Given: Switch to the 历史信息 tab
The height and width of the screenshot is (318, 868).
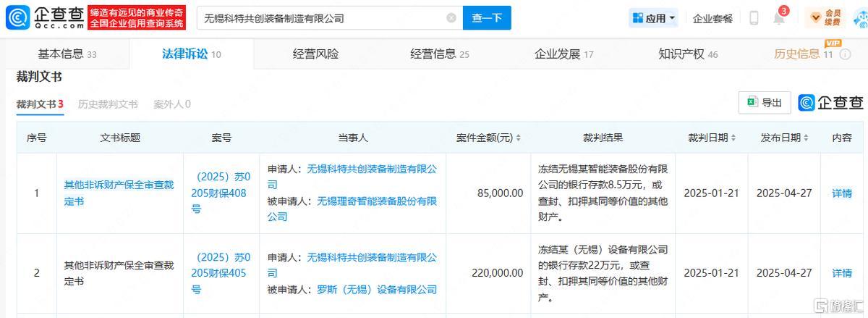Looking at the screenshot, I should pyautogui.click(x=803, y=54).
